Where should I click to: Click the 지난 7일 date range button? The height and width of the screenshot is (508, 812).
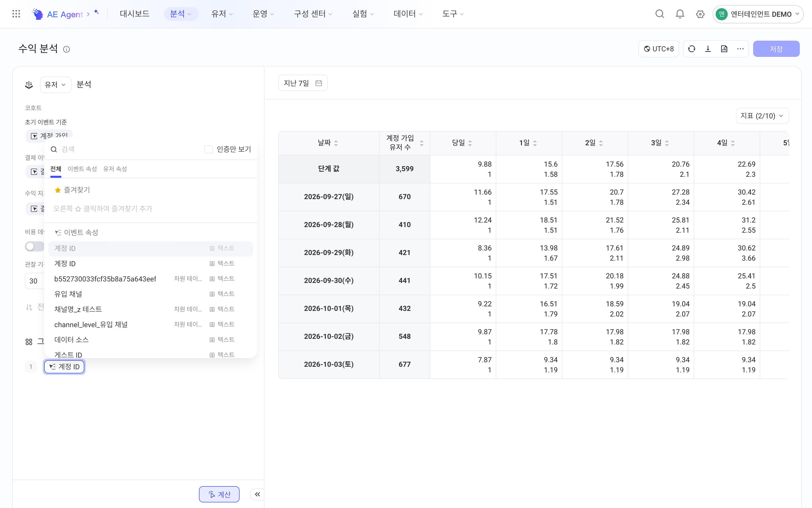pyautogui.click(x=303, y=83)
